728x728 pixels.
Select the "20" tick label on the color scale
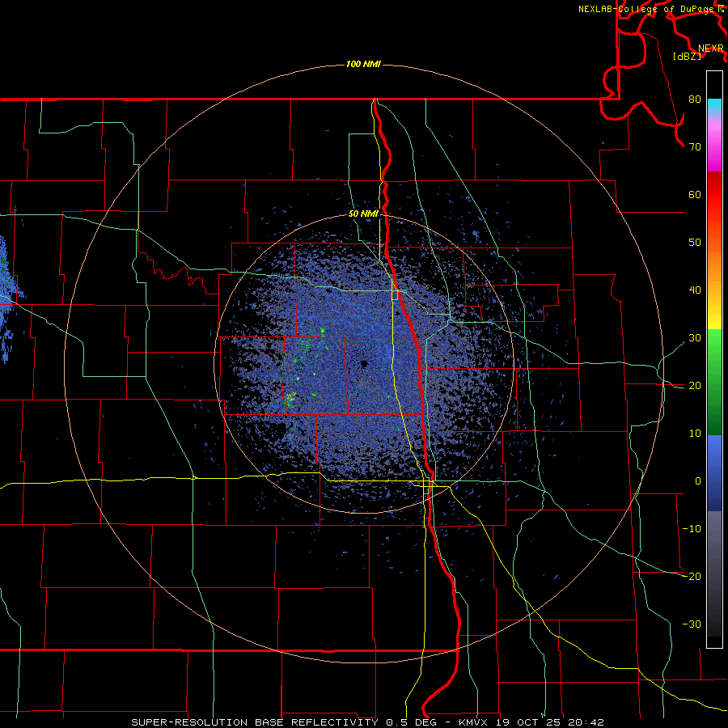pyautogui.click(x=695, y=386)
